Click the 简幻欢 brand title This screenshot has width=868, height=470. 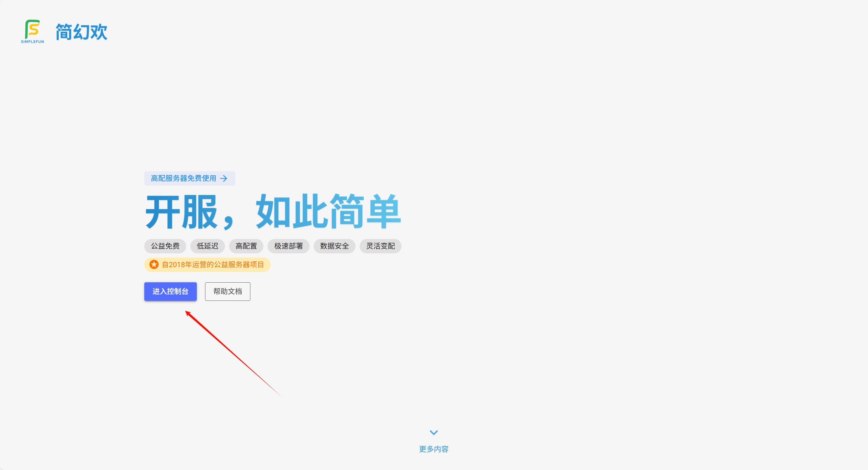click(81, 32)
